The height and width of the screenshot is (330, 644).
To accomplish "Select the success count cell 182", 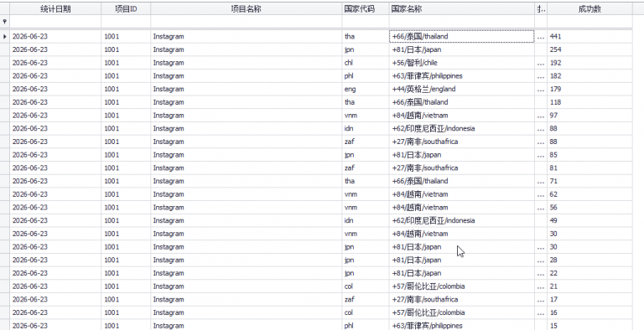I will tap(589, 76).
